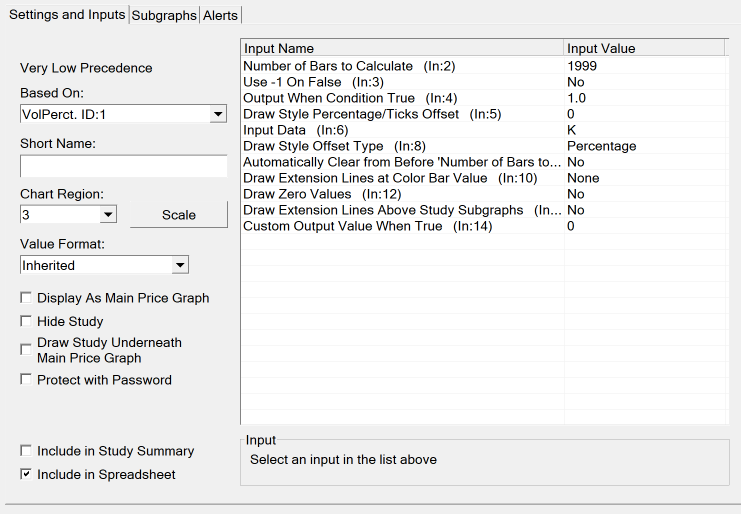Click the Draw Style Offset Type value Percentage
The image size is (741, 514).
click(601, 146)
